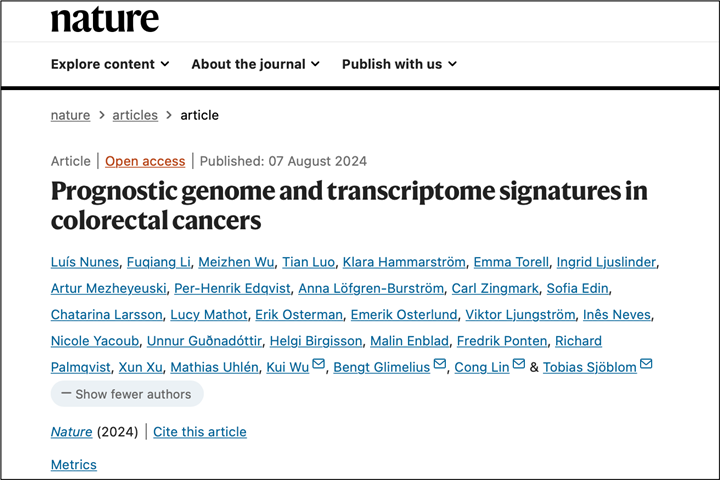Screen dimensions: 720x480
Task: Select author Klara Hammarström link
Action: [x=404, y=262]
